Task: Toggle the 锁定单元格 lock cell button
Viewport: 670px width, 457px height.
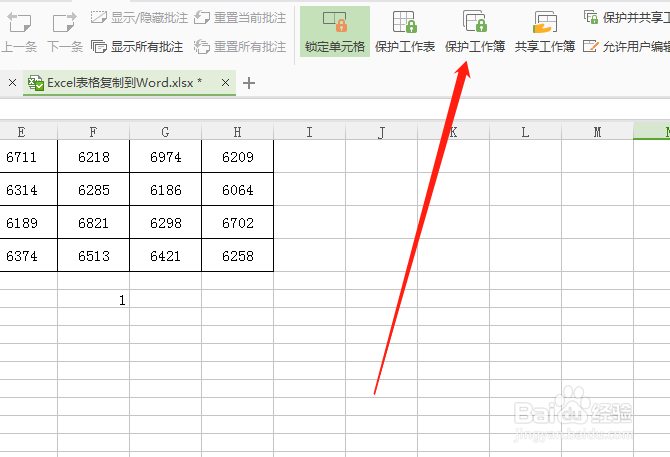Action: (x=335, y=32)
